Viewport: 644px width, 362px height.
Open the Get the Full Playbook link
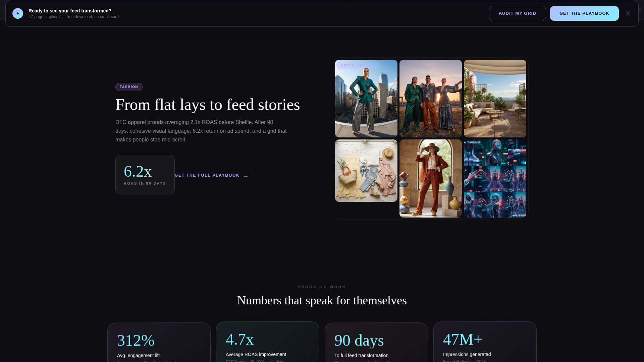[211, 175]
